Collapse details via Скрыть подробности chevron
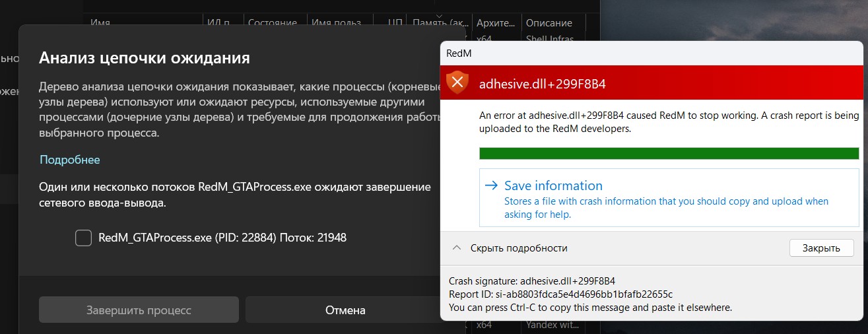This screenshot has height=334, width=868. tap(456, 248)
